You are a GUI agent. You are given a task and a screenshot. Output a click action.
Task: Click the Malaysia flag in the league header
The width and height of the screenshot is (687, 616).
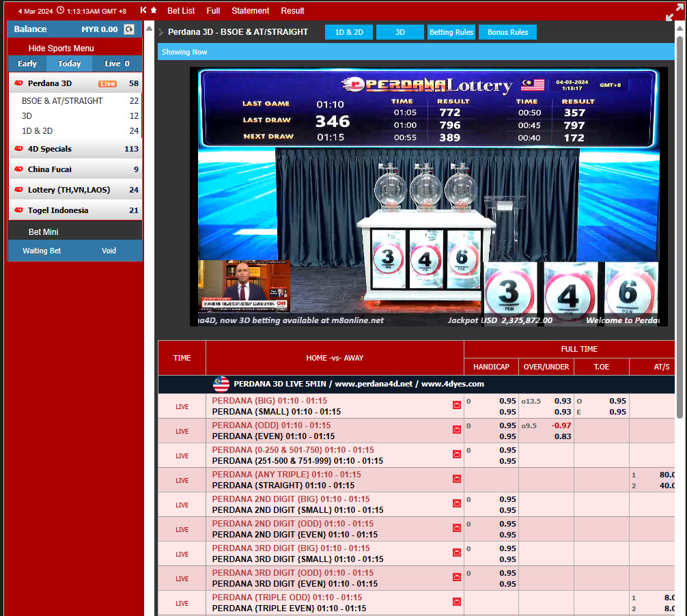[x=221, y=384]
